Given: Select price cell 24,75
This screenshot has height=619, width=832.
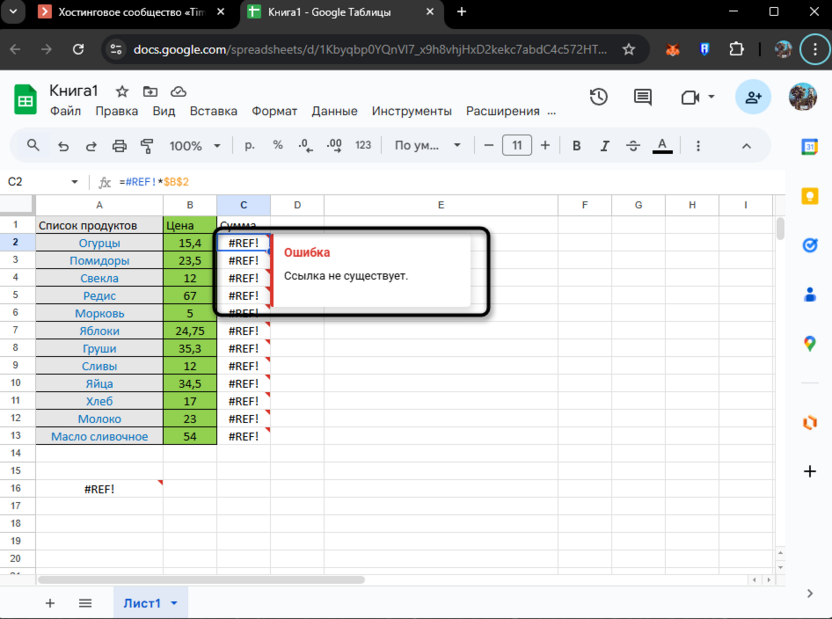Looking at the screenshot, I should (x=190, y=331).
